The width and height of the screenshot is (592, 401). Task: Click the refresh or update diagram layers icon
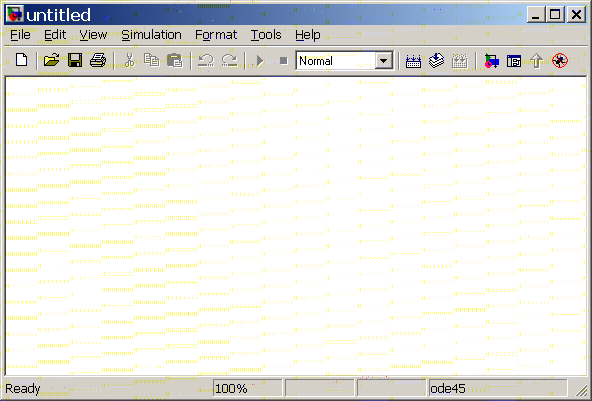pyautogui.click(x=436, y=60)
